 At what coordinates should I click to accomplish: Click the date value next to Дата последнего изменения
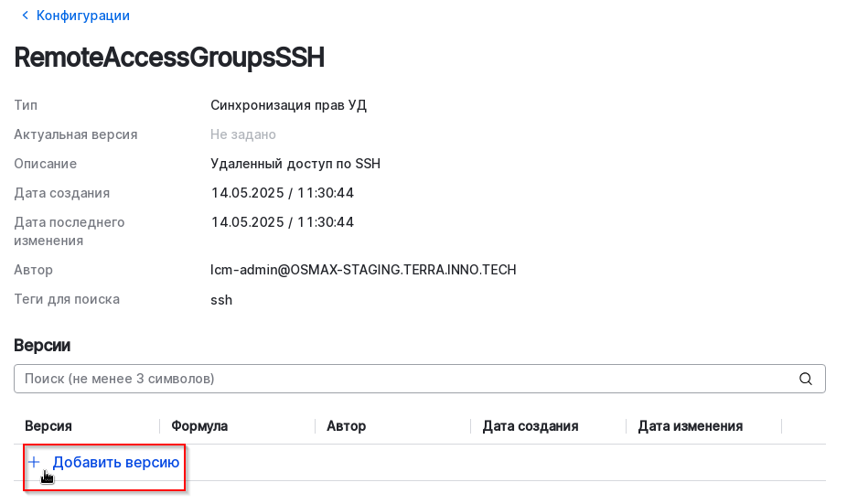click(282, 222)
